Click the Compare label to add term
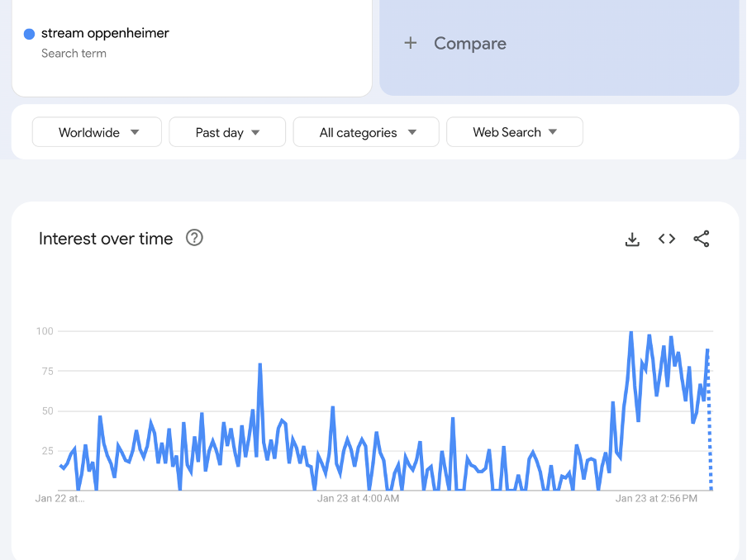 [469, 44]
